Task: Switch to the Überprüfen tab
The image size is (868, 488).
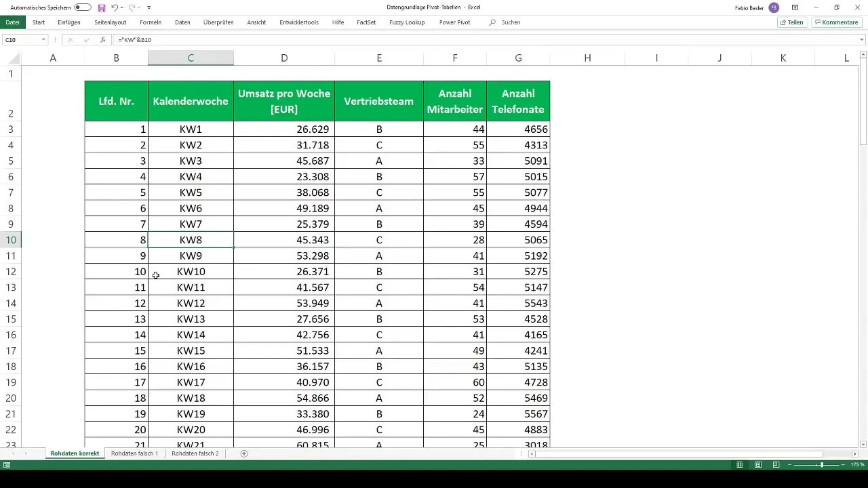Action: point(218,22)
